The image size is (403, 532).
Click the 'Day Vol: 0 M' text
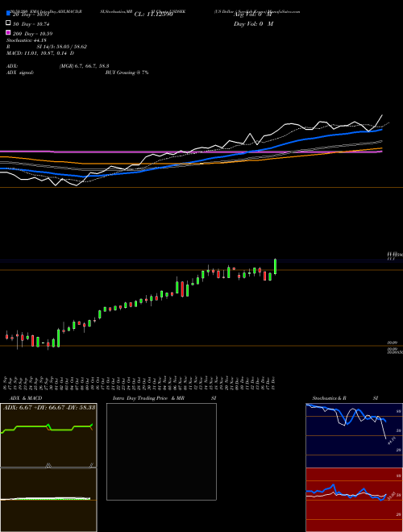[x=253, y=24]
